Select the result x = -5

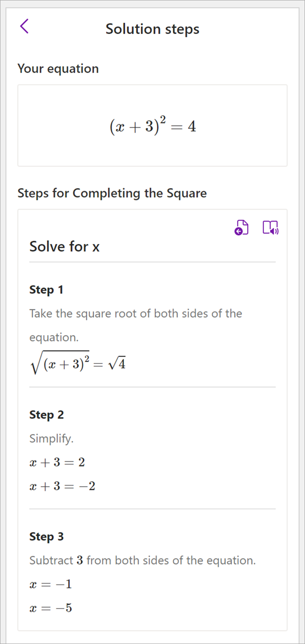pyautogui.click(x=50, y=608)
